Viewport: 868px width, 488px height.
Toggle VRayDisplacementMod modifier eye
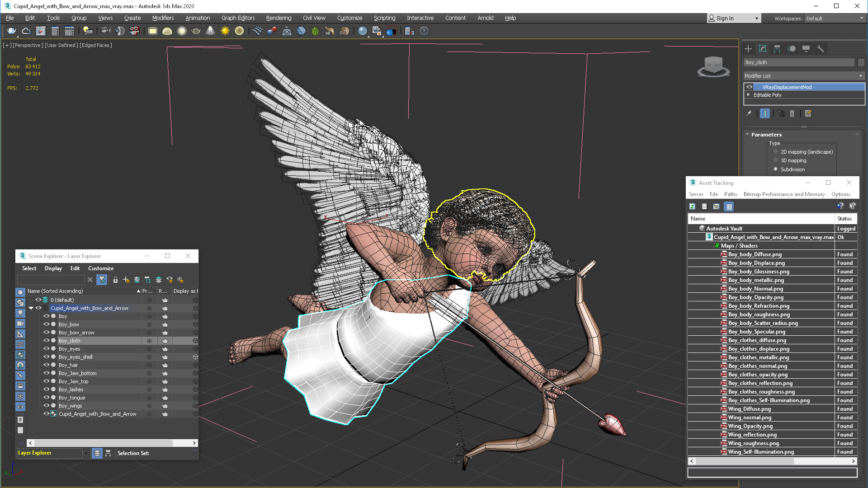pyautogui.click(x=750, y=87)
